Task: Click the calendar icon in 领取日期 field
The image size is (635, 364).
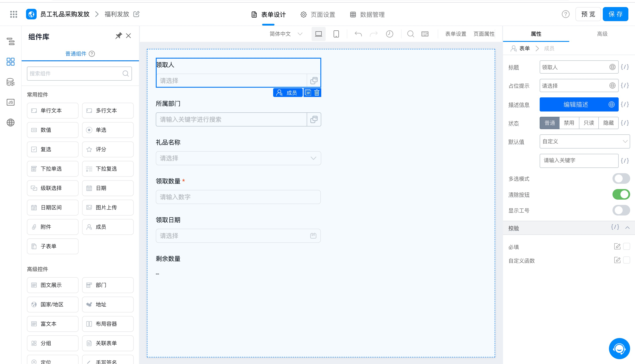Action: click(x=313, y=236)
